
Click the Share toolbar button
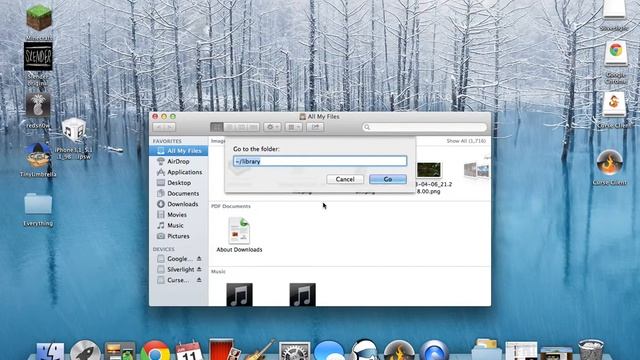pos(315,127)
